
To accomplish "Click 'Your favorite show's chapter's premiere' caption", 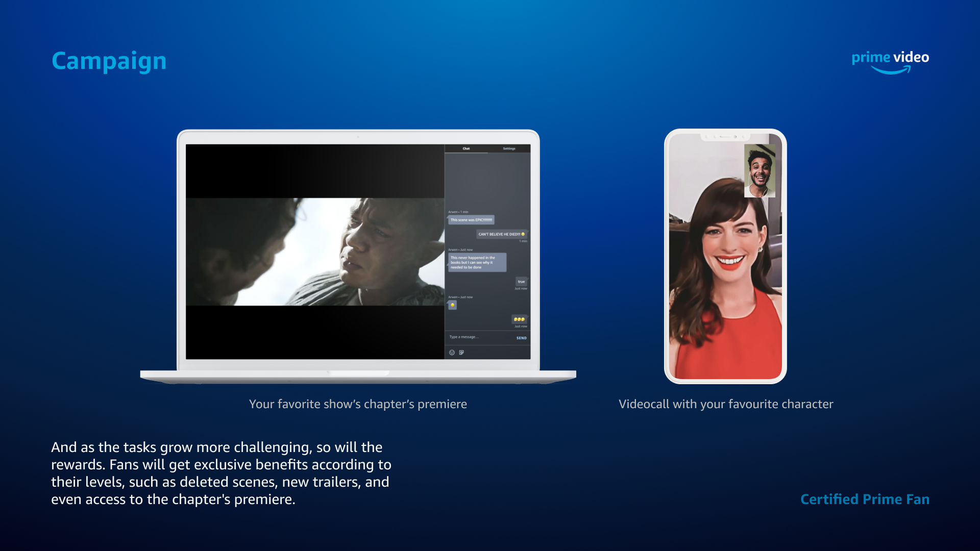I will pos(358,404).
